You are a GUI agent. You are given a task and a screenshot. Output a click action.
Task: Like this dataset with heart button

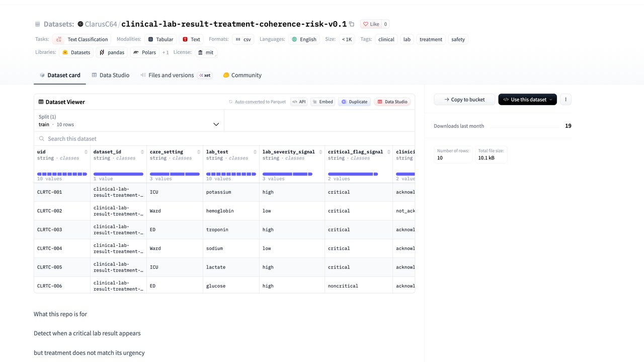tap(371, 24)
